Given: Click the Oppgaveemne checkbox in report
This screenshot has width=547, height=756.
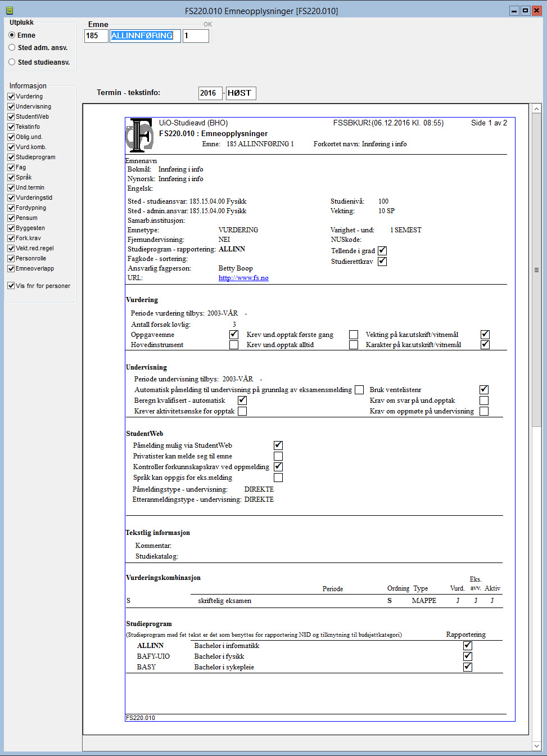Looking at the screenshot, I should pos(234,334).
